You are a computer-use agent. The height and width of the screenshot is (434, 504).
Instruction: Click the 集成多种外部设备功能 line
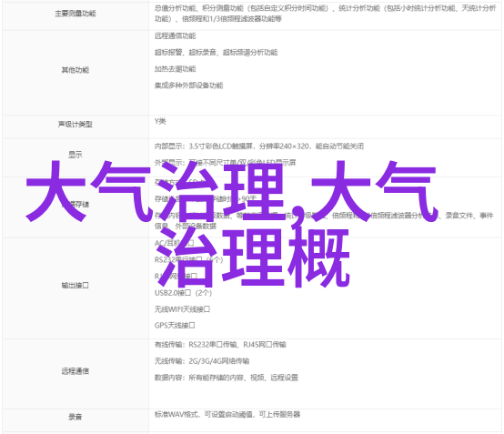point(188,86)
